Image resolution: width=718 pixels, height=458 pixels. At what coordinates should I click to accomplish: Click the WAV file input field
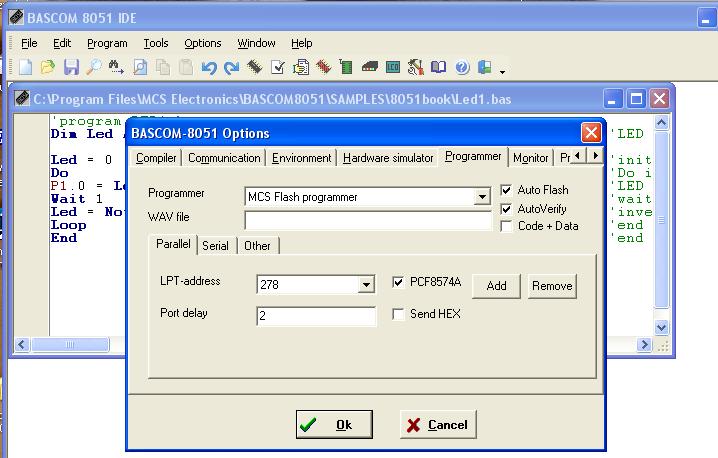[x=368, y=221]
